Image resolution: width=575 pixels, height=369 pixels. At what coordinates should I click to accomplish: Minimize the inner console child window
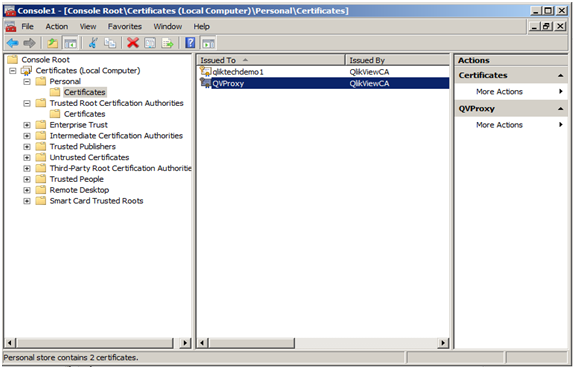pos(535,26)
